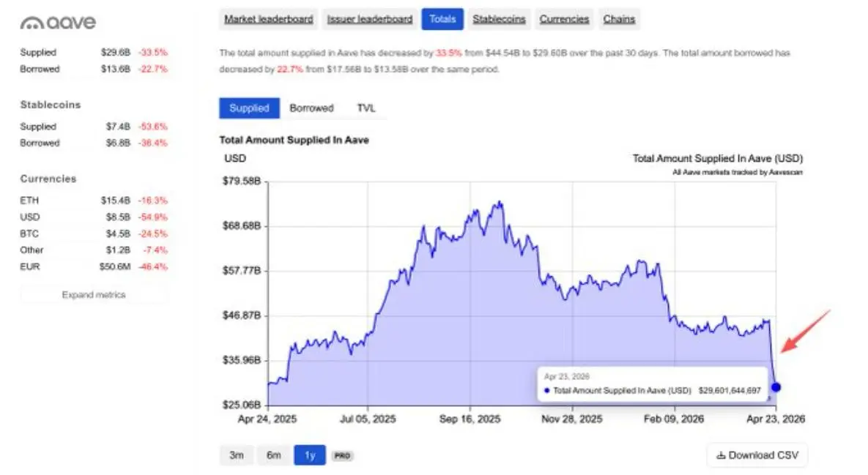Click the Currencies sidebar heading
The height and width of the screenshot is (475, 868).
[48, 179]
